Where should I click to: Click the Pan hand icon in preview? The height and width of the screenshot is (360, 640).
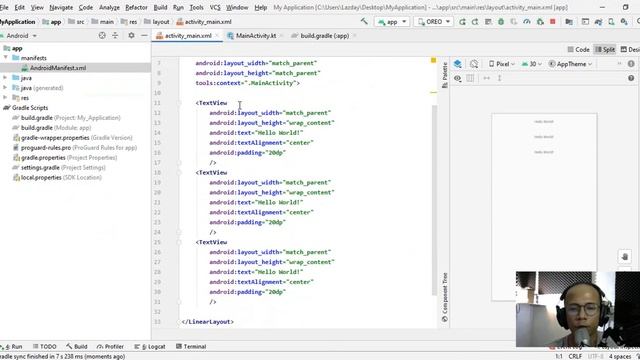[624, 257]
